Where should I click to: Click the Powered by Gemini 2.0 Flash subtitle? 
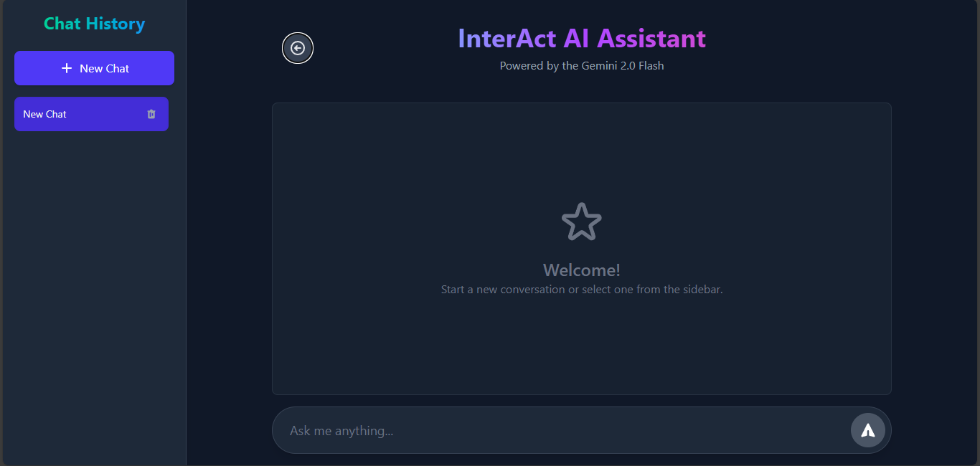pos(581,65)
